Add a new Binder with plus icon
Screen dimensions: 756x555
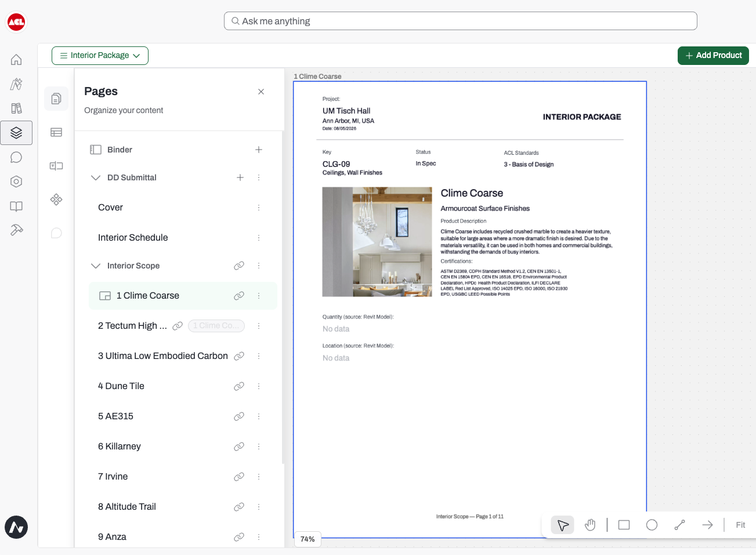point(259,150)
